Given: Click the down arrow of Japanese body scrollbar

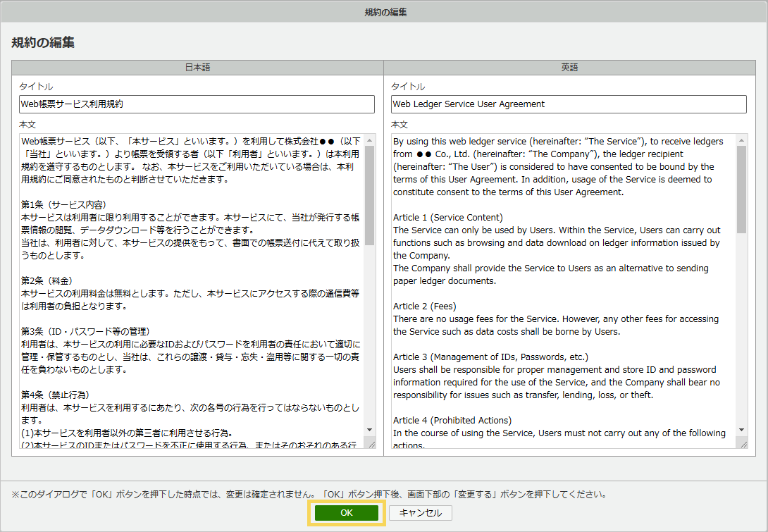Looking at the screenshot, I should click(x=370, y=430).
